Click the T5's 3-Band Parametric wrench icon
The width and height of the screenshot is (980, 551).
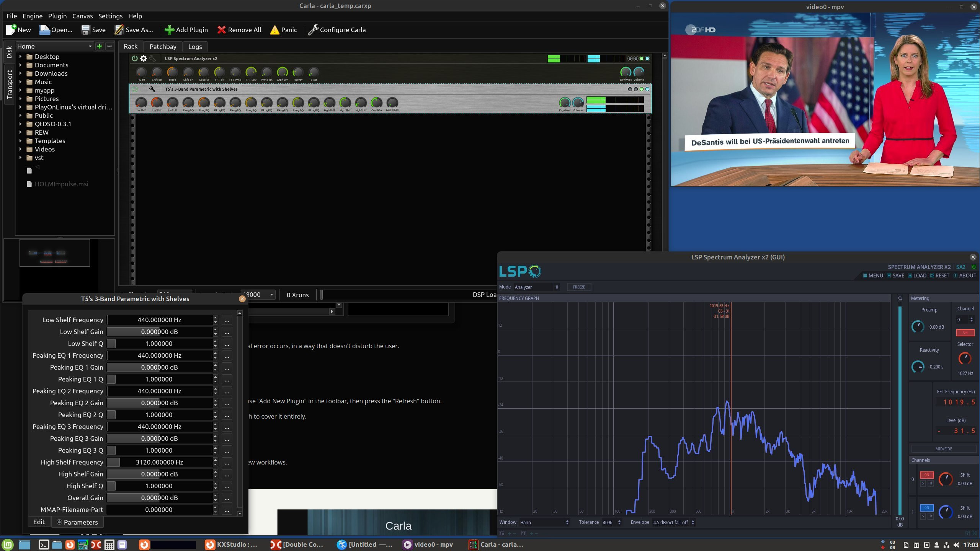pyautogui.click(x=152, y=89)
